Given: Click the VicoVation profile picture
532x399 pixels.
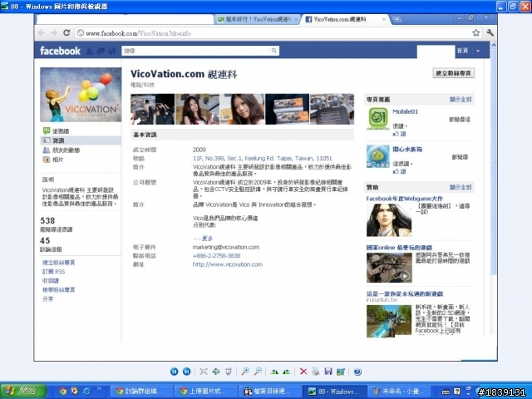Looking at the screenshot, I should (x=81, y=94).
